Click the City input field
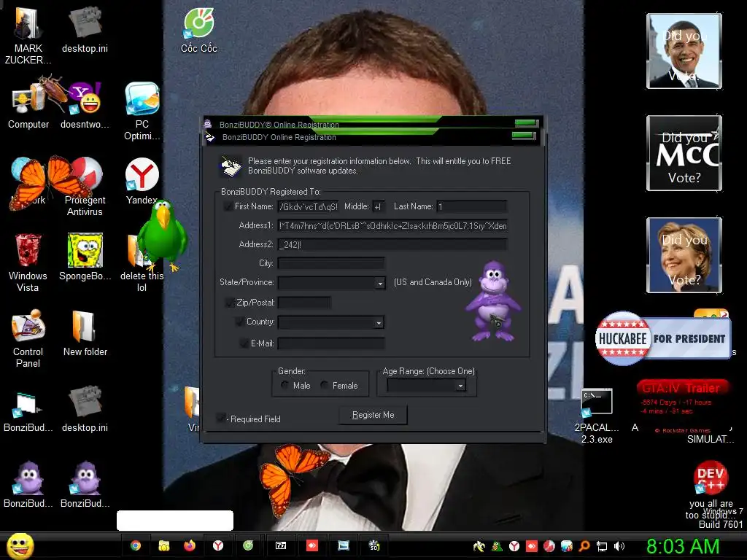747x560 pixels. (x=331, y=262)
